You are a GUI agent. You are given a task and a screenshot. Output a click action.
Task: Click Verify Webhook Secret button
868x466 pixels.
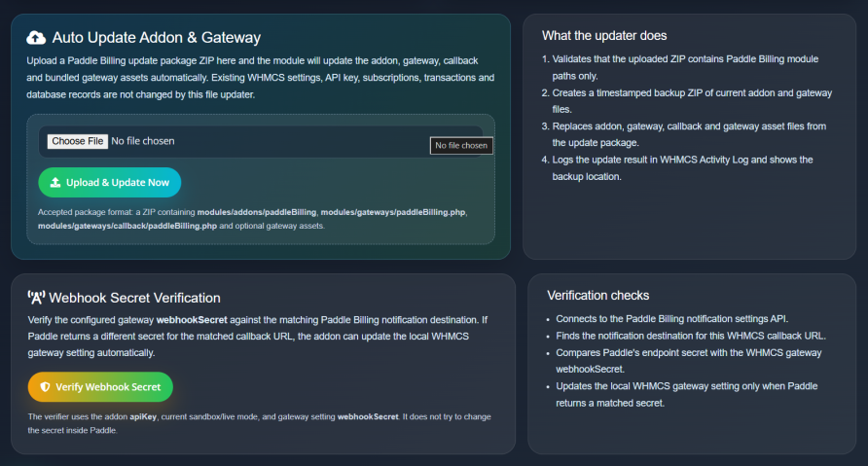(100, 387)
